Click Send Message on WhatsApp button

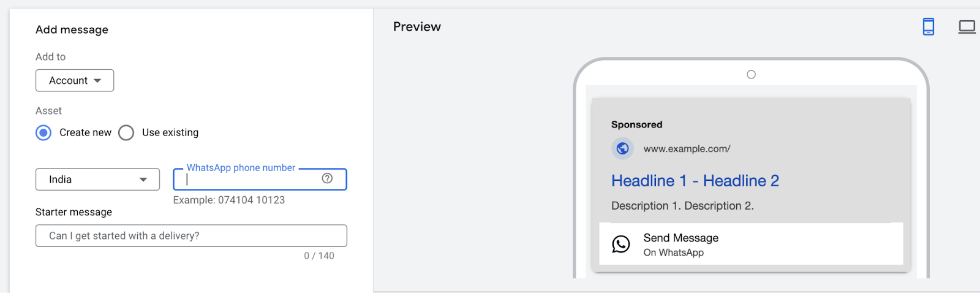coord(751,244)
